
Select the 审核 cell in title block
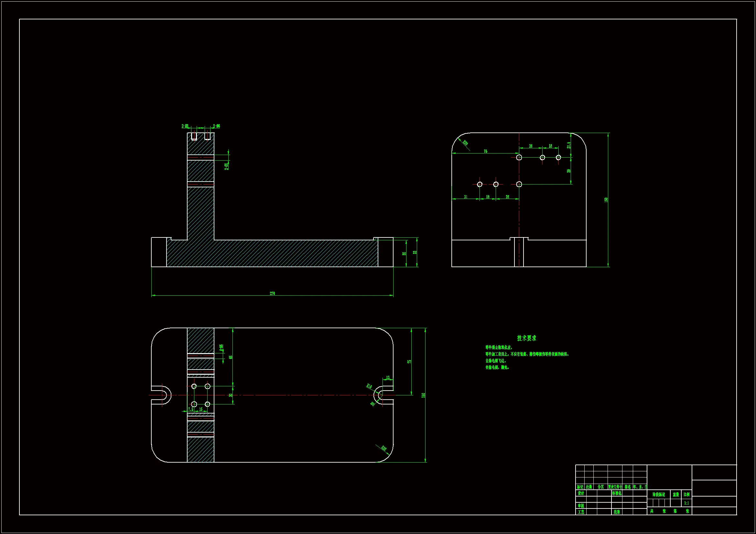[581, 506]
